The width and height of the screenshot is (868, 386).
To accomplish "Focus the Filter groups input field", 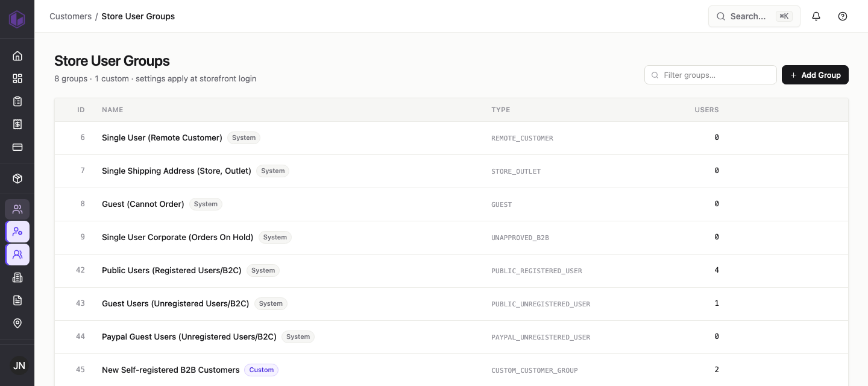I will (711, 75).
